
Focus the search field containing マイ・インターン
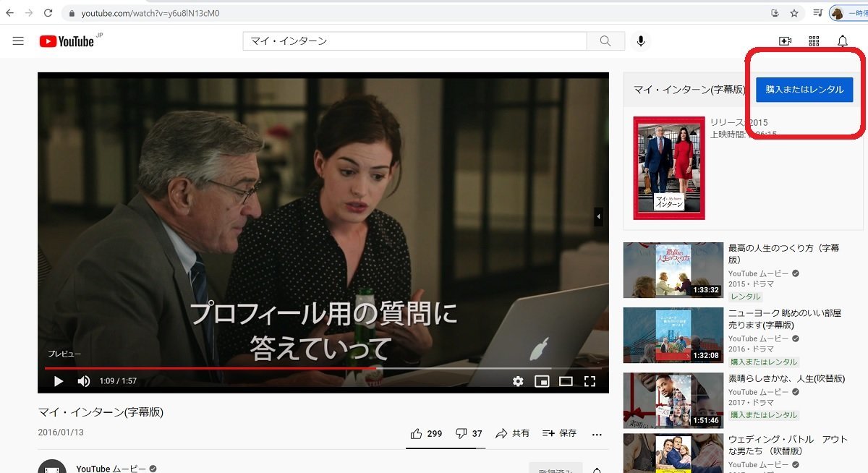[414, 41]
